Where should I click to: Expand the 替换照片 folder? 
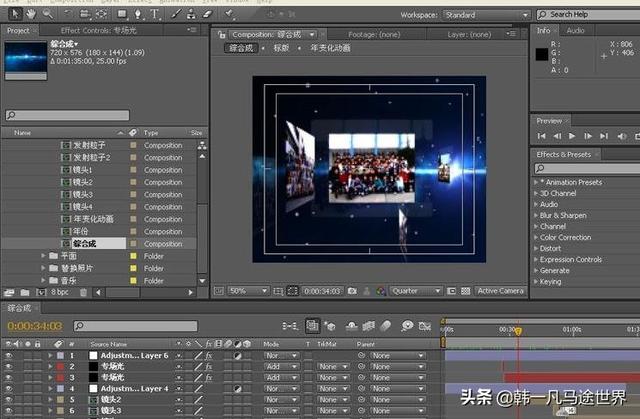43,268
